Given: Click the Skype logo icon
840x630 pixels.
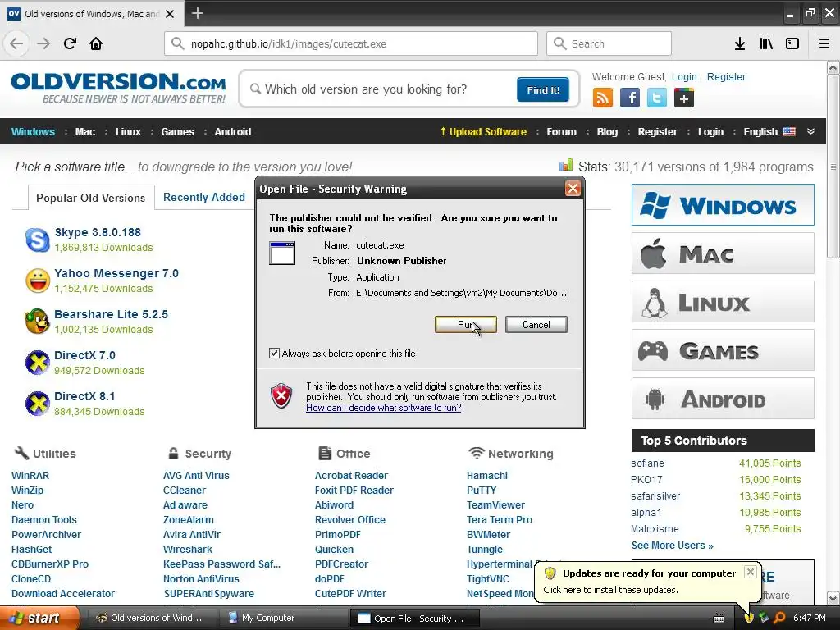Looking at the screenshot, I should (x=38, y=240).
